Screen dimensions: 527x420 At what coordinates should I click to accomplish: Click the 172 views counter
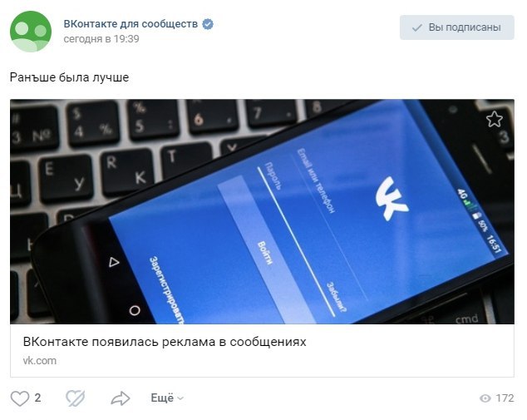click(x=505, y=398)
